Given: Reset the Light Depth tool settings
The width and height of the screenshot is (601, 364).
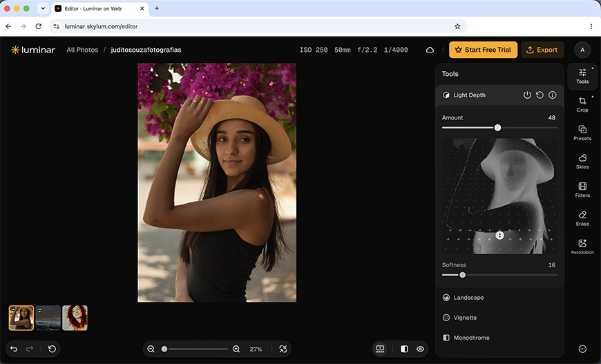Looking at the screenshot, I should (x=540, y=95).
